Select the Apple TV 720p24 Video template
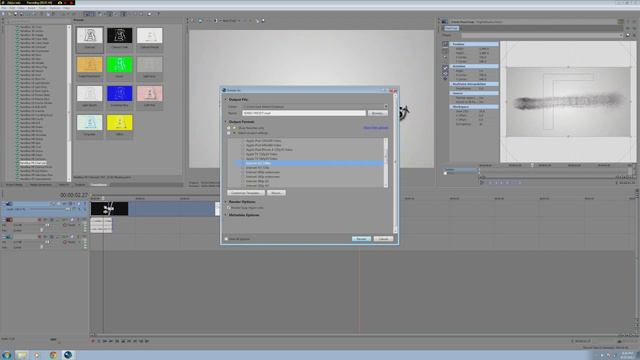 (x=262, y=154)
